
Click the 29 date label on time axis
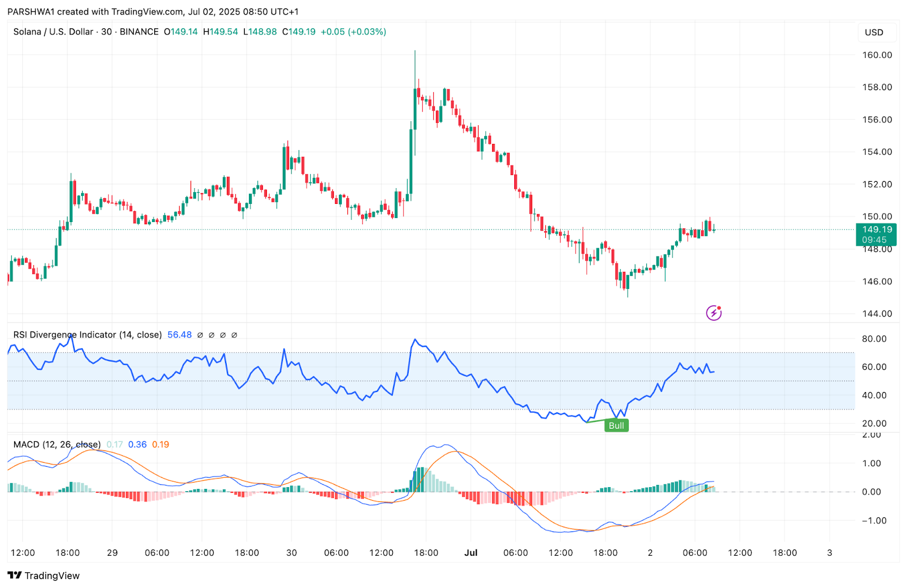point(112,553)
